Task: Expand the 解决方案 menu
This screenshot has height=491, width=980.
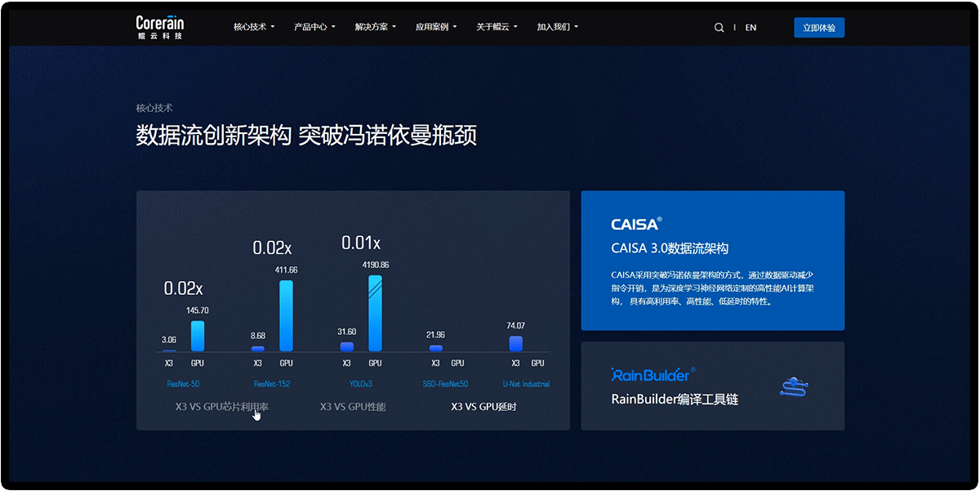Action: (x=376, y=27)
